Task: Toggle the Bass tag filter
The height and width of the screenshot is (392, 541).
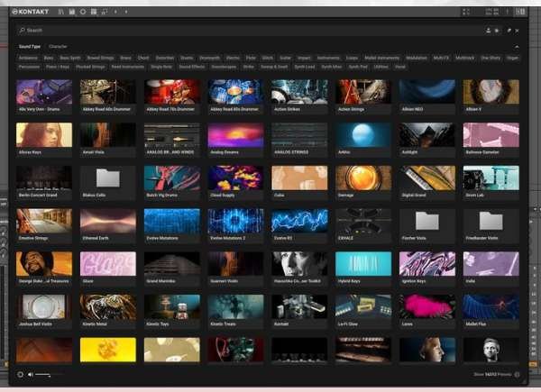Action: (49, 58)
